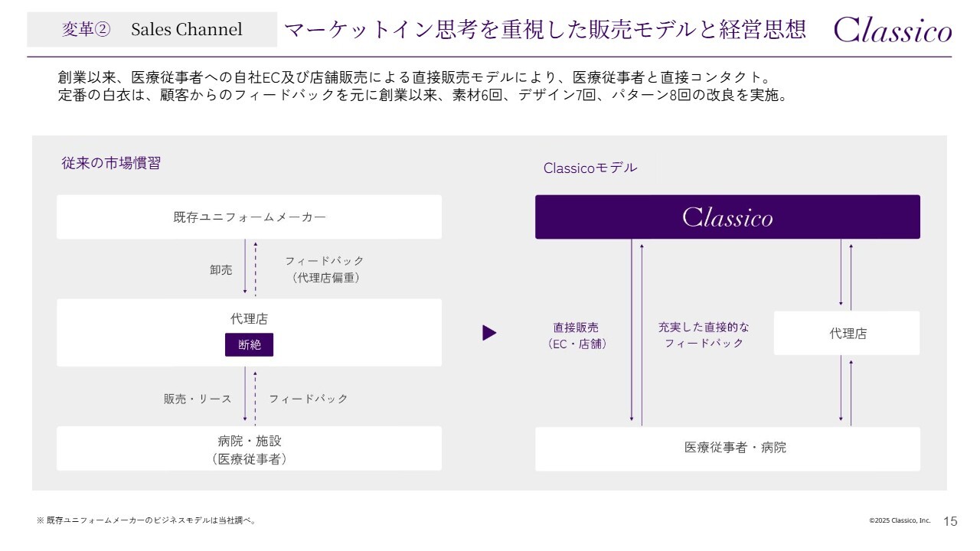This screenshot has width=980, height=551.
Task: Click the 変革② Sales Channel header tag
Action: [152, 30]
